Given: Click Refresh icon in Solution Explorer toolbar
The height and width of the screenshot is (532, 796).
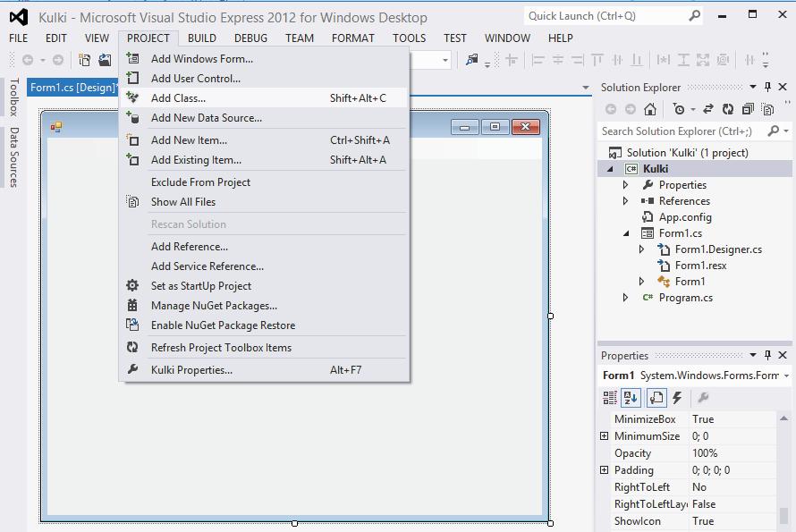Looking at the screenshot, I should (728, 109).
